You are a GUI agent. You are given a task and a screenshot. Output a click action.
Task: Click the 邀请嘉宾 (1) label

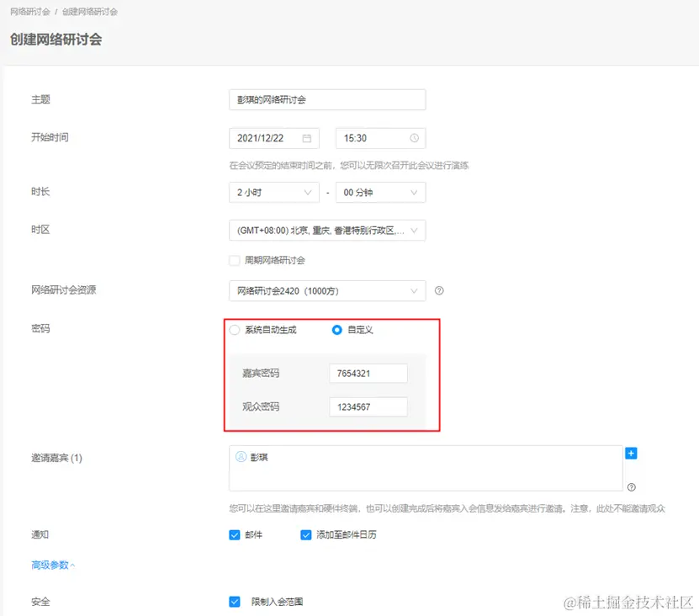coord(56,458)
